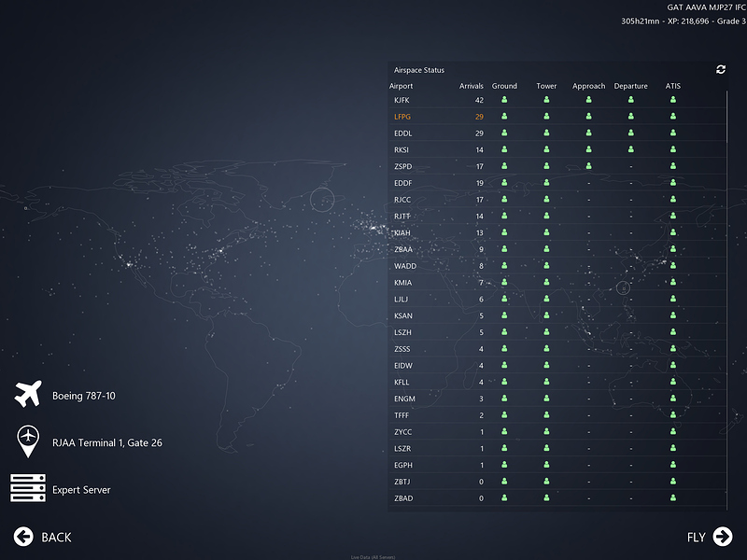Viewport: 747px width, 560px height.
Task: Select the ZSSS airport name
Action: click(402, 349)
